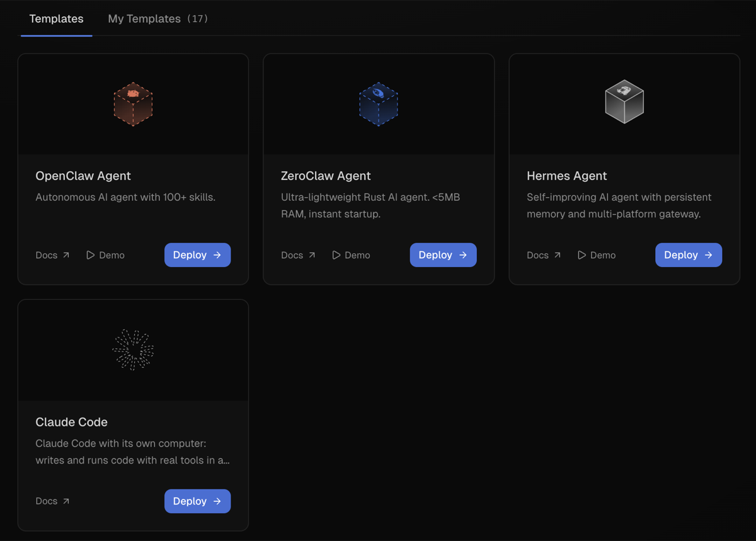Select the orange OpenClaw cube icon
756x541 pixels.
tap(133, 104)
